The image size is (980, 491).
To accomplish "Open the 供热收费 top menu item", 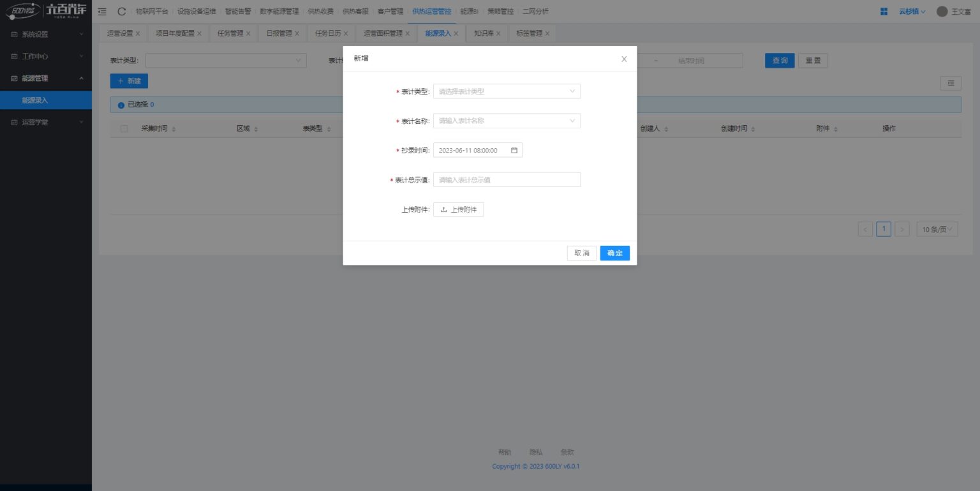I will pyautogui.click(x=320, y=11).
